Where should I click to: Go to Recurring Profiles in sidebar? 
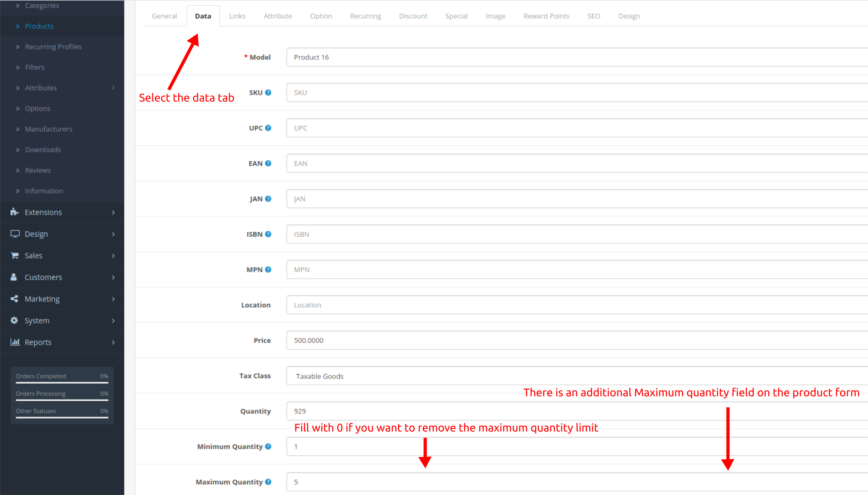(x=53, y=47)
